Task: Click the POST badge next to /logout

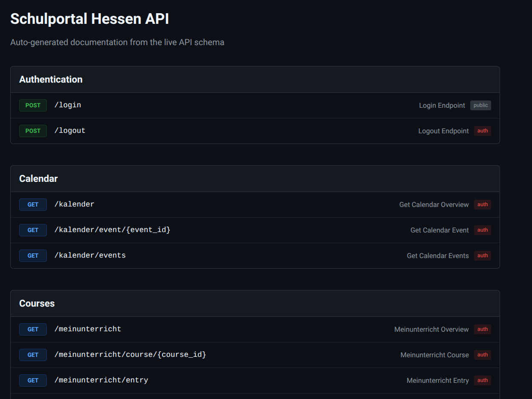Action: tap(33, 131)
